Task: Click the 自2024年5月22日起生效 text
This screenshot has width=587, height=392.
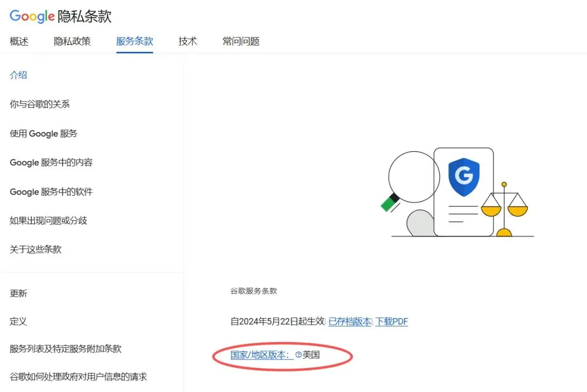Action: tap(277, 322)
